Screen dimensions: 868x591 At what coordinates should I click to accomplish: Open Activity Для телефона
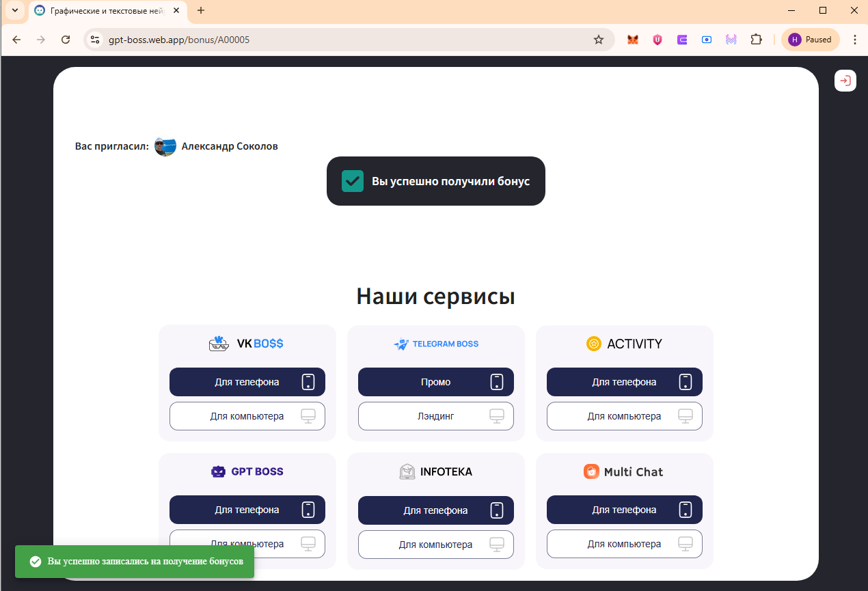coord(625,382)
